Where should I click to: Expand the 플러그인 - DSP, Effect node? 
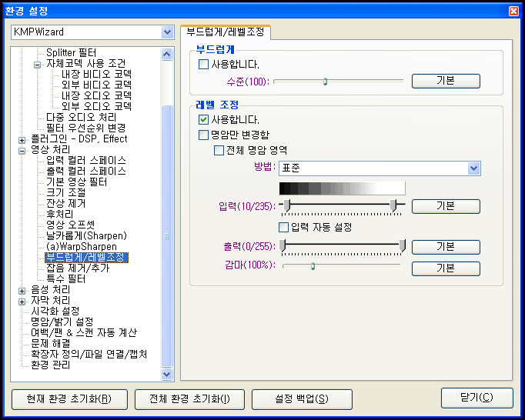pyautogui.click(x=22, y=139)
